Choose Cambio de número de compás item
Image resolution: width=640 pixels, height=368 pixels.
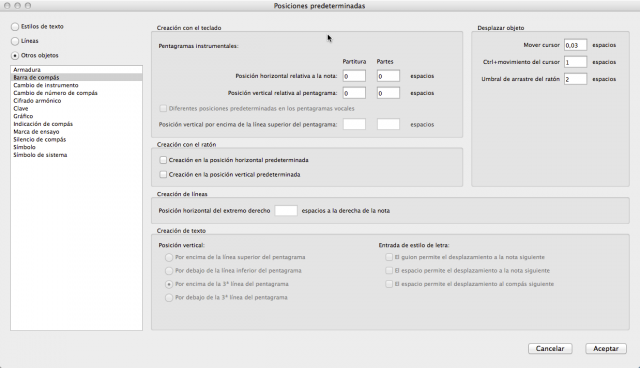(x=76, y=93)
